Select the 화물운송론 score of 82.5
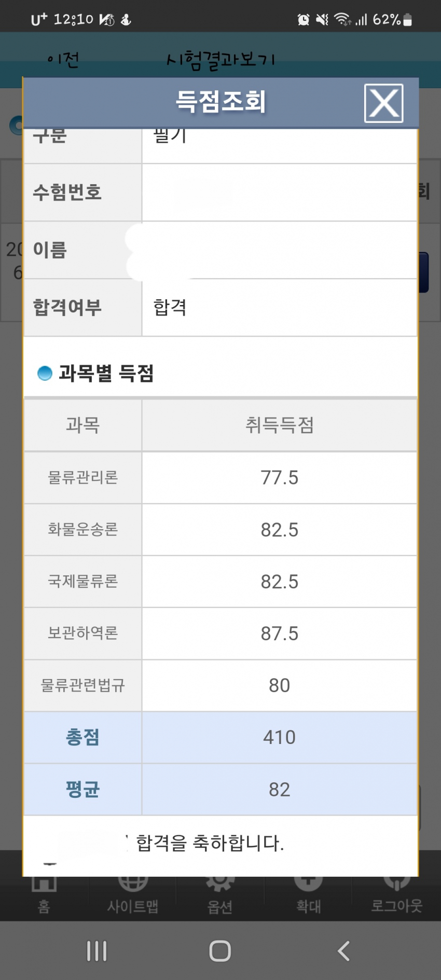The width and height of the screenshot is (441, 980). (280, 530)
